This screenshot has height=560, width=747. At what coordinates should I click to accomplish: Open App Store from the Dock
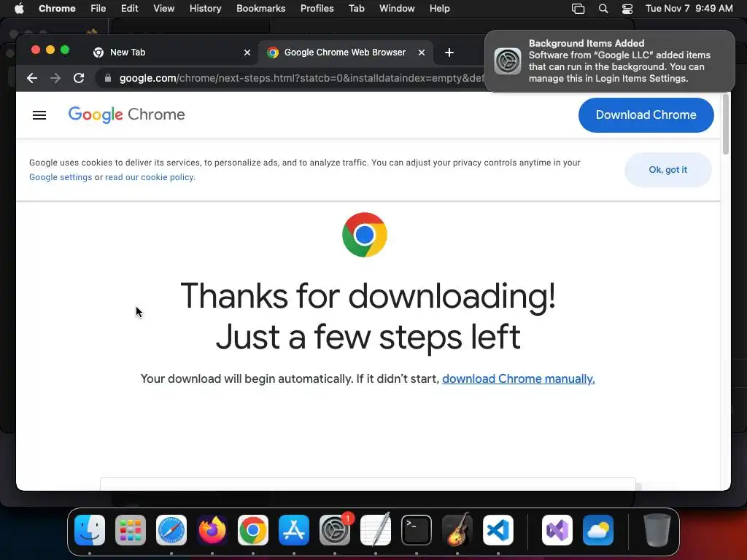(294, 530)
